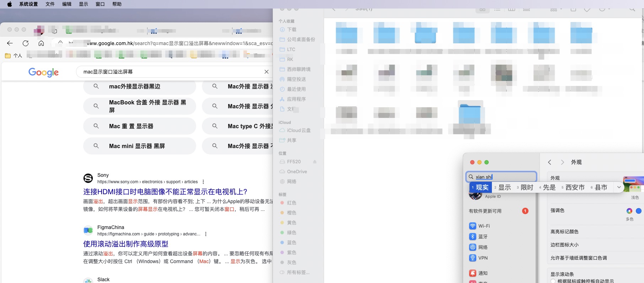Open more options for the FigmaChina result
The image size is (644, 283).
point(206,234)
